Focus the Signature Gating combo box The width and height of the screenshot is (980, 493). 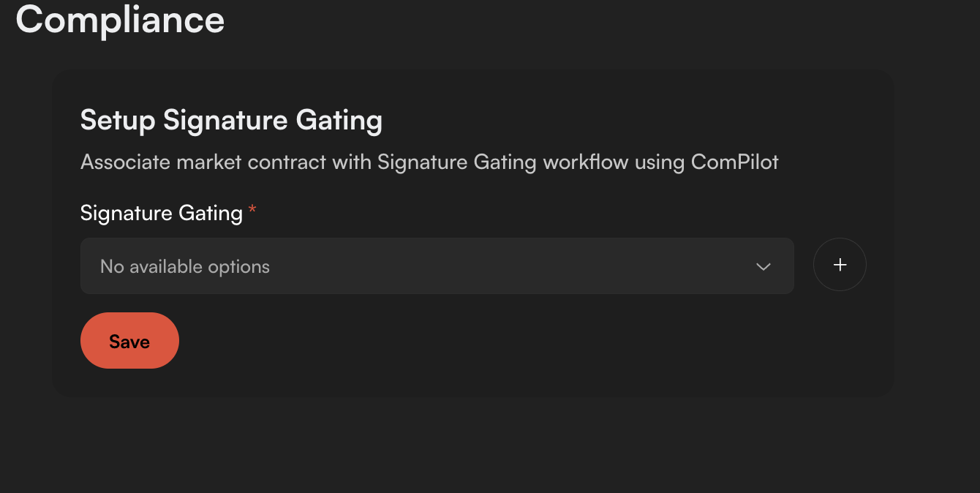tap(437, 266)
